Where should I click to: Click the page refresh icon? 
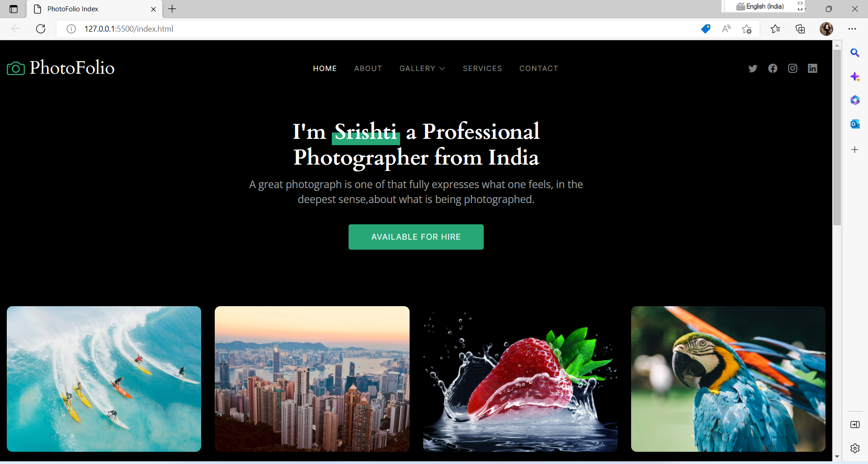(41, 28)
